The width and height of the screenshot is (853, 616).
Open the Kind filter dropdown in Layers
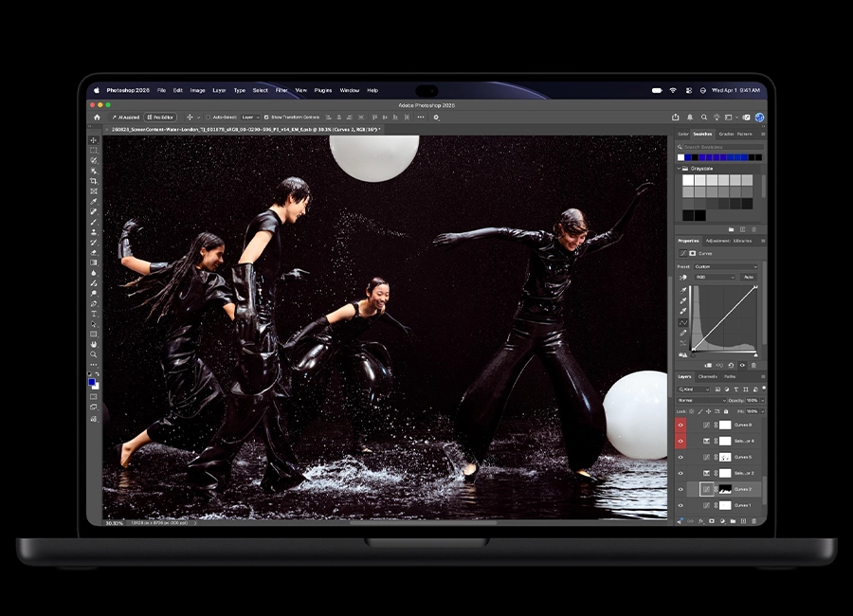click(694, 390)
